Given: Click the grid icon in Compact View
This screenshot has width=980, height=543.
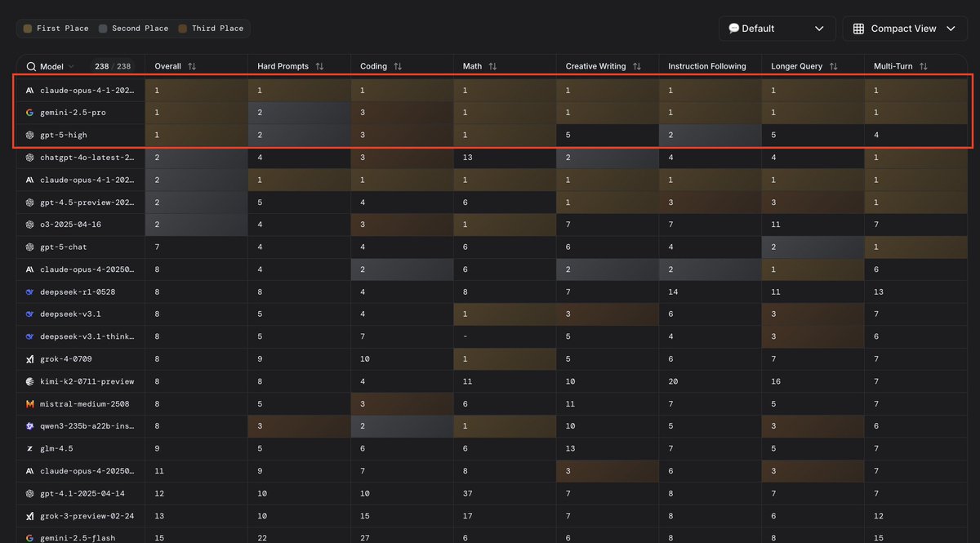Looking at the screenshot, I should pos(858,29).
